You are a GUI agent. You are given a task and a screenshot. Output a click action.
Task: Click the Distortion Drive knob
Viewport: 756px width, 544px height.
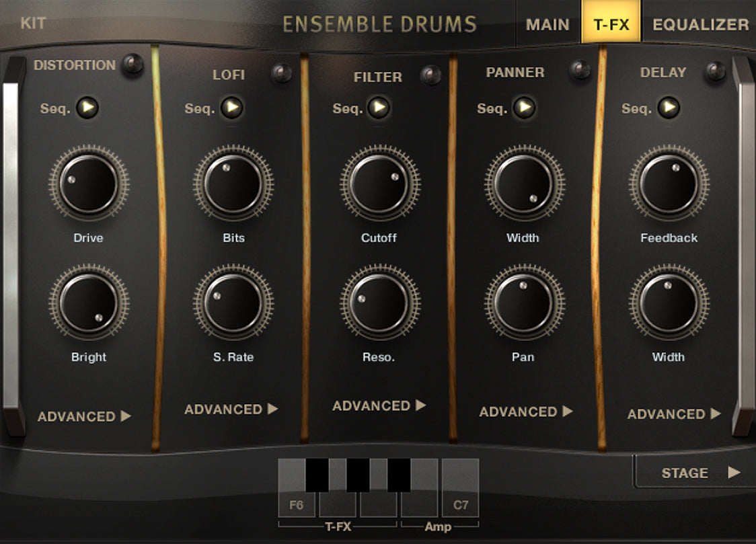coord(89,184)
